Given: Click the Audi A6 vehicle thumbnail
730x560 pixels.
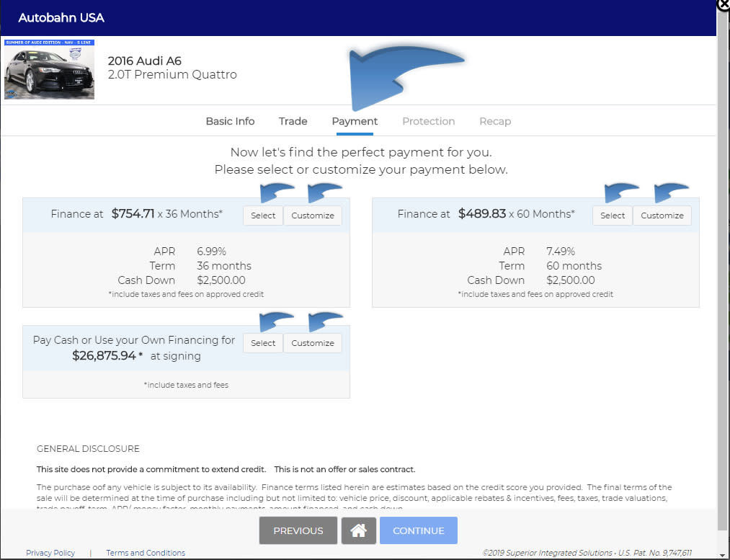Looking at the screenshot, I should (x=49, y=69).
